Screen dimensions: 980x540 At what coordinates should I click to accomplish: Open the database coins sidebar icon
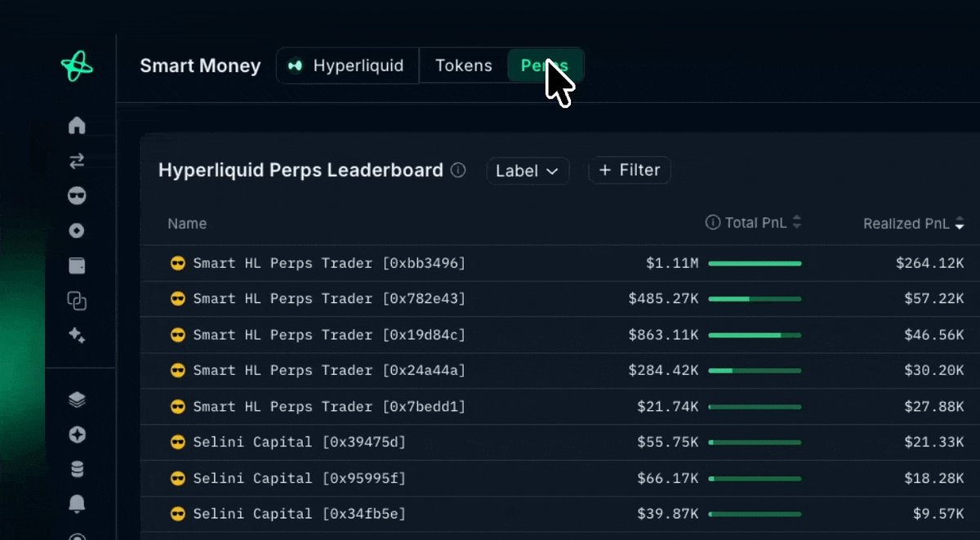click(x=77, y=469)
